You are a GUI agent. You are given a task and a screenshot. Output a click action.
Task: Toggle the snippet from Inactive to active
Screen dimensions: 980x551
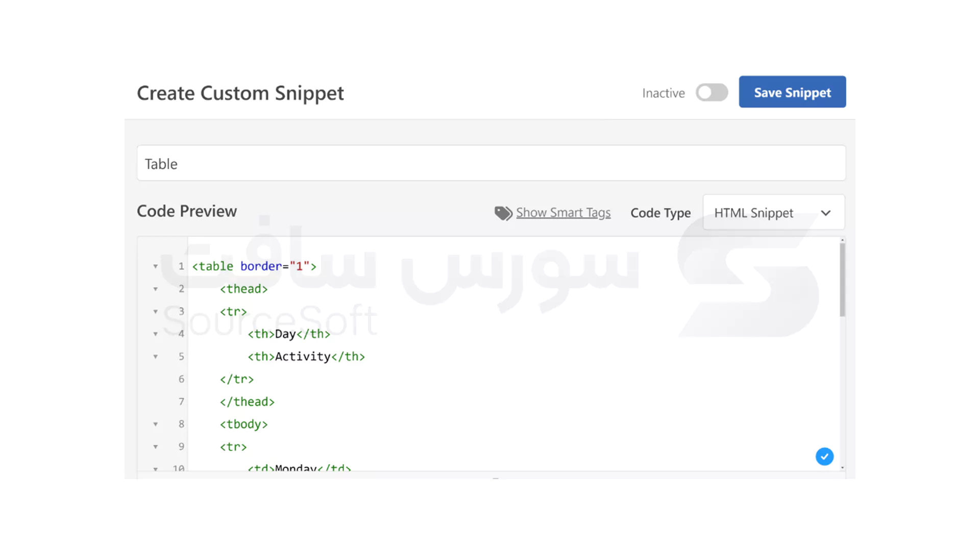point(712,92)
